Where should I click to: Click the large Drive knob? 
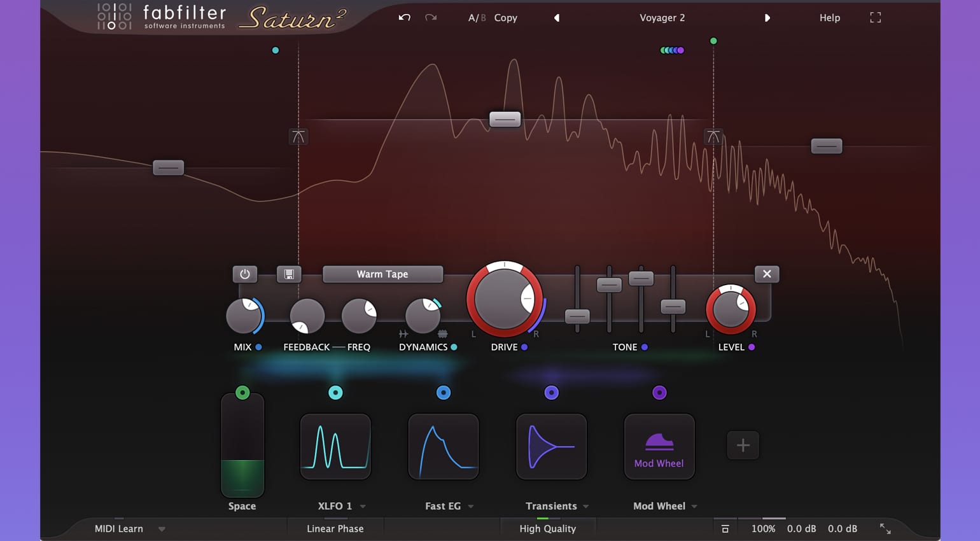pos(505,299)
